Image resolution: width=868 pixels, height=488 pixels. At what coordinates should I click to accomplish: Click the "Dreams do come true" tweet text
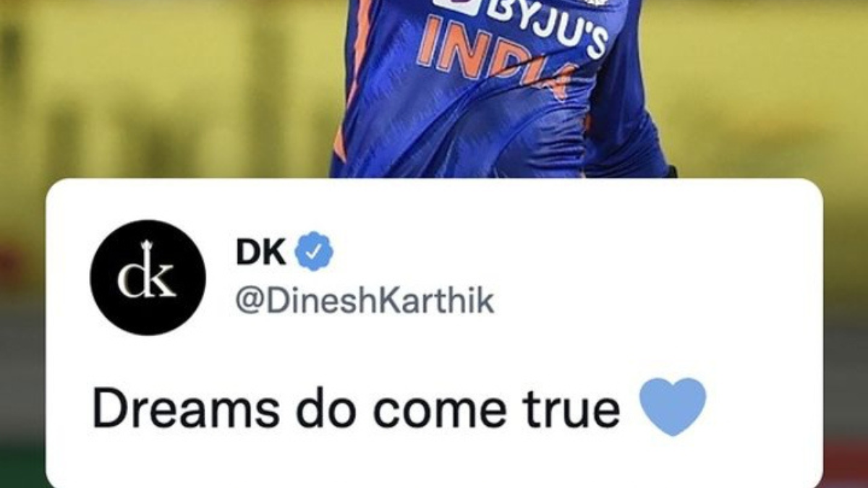pyautogui.click(x=357, y=409)
